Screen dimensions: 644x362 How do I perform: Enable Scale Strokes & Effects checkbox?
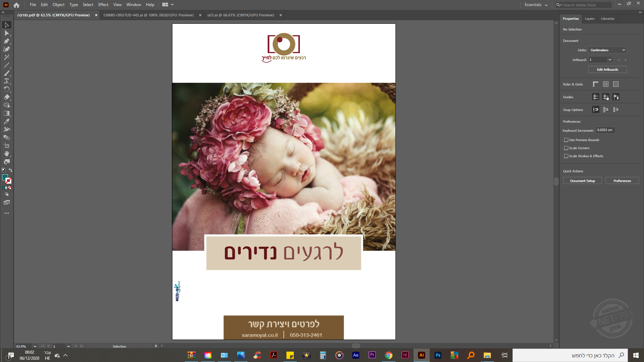566,156
